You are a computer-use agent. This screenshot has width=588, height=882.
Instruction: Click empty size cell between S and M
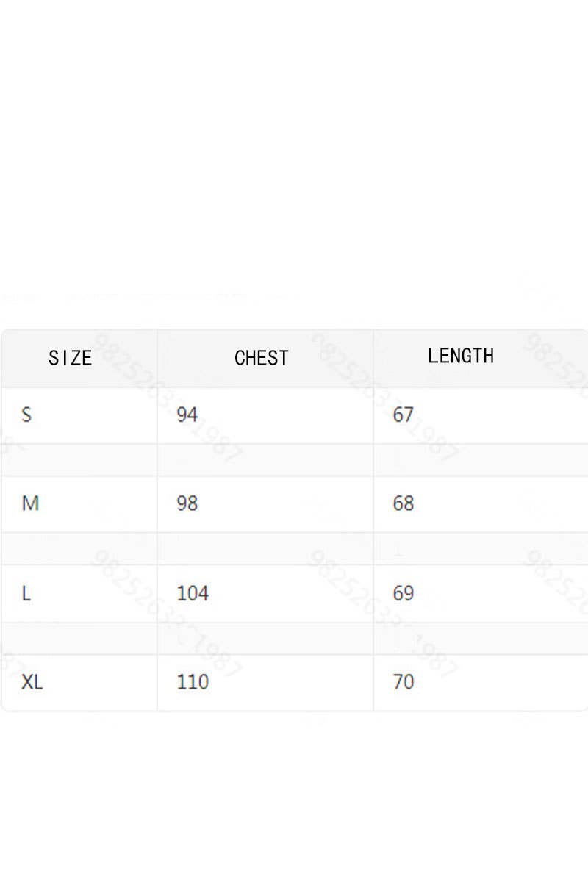click(x=79, y=460)
